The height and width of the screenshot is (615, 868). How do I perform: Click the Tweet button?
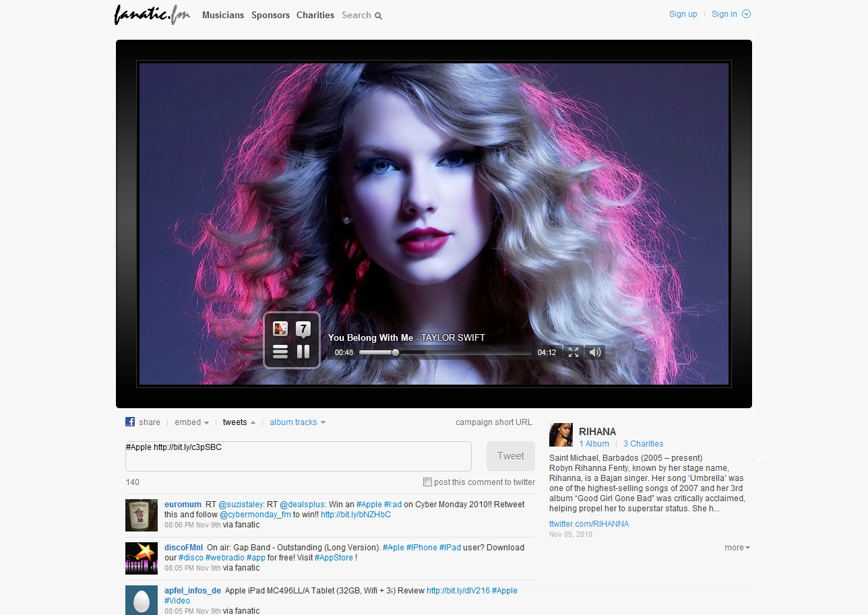pyautogui.click(x=511, y=456)
